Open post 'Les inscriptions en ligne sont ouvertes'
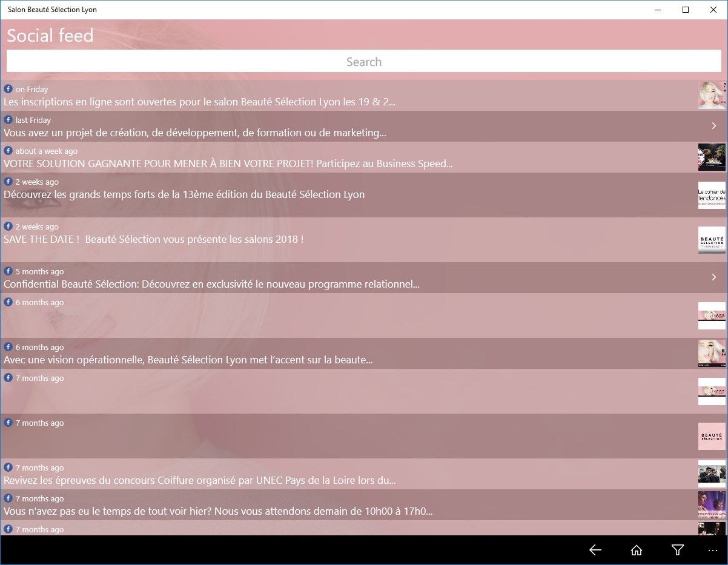 [x=364, y=96]
